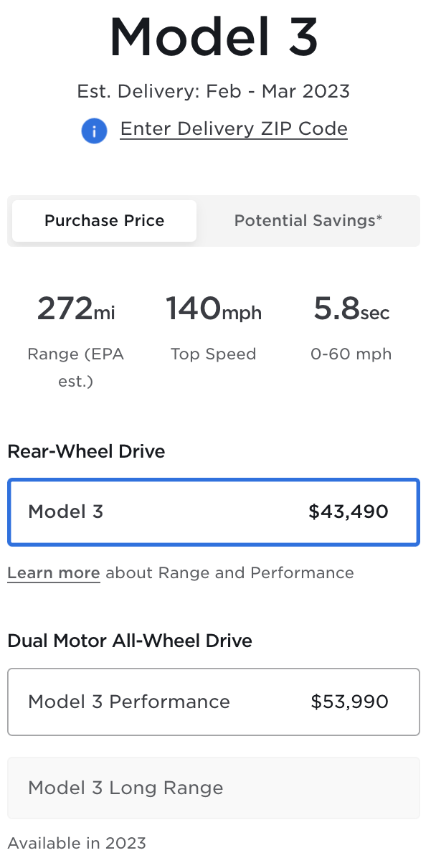
Task: Click the $43,490 price
Action: (349, 512)
